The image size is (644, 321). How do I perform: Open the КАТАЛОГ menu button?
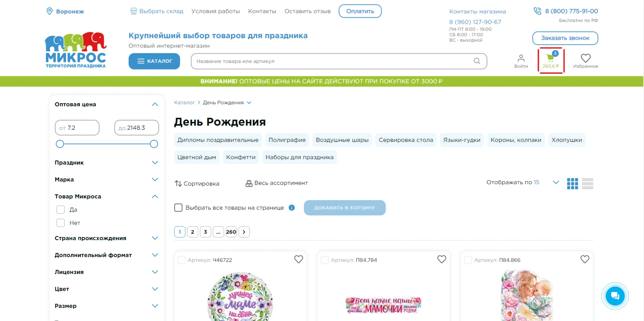(154, 61)
